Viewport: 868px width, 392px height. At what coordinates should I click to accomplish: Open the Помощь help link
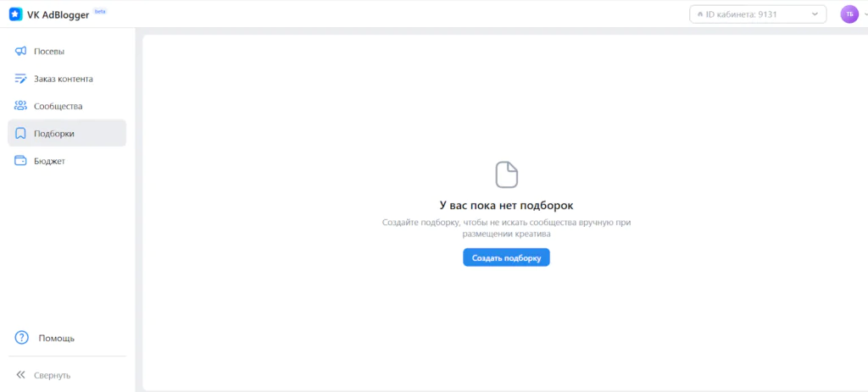pyautogui.click(x=67, y=338)
